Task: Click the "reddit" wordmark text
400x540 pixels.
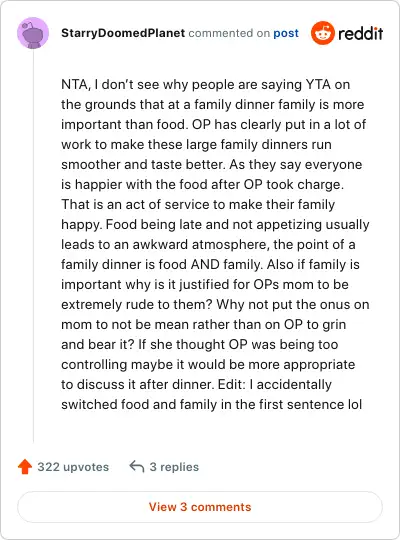Action: (x=360, y=33)
